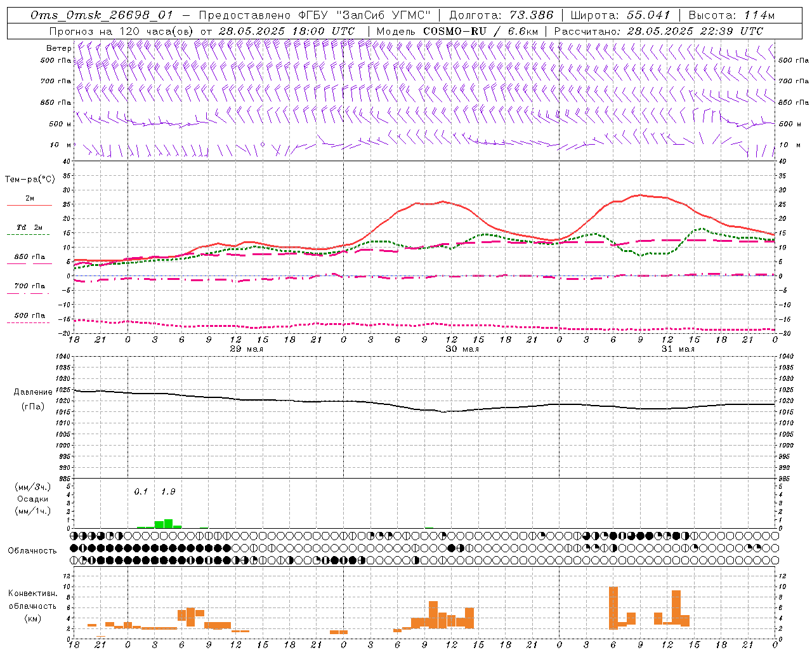
Task: Click the 31 мая date label
Action: [x=678, y=349]
